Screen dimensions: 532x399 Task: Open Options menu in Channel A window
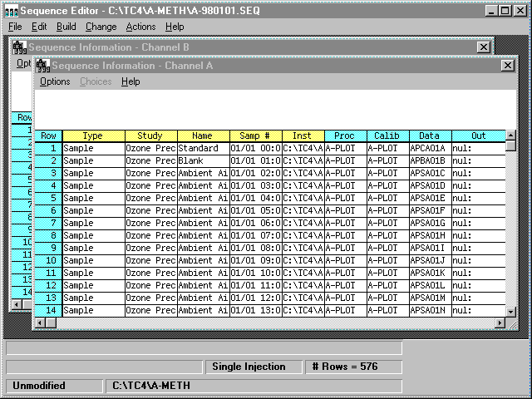55,81
